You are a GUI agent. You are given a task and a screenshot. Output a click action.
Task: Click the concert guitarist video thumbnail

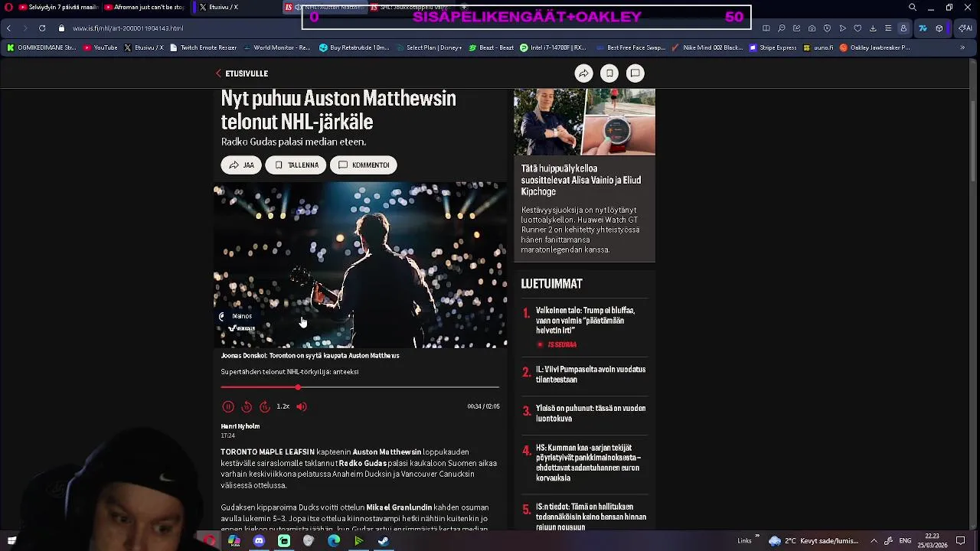[360, 265]
